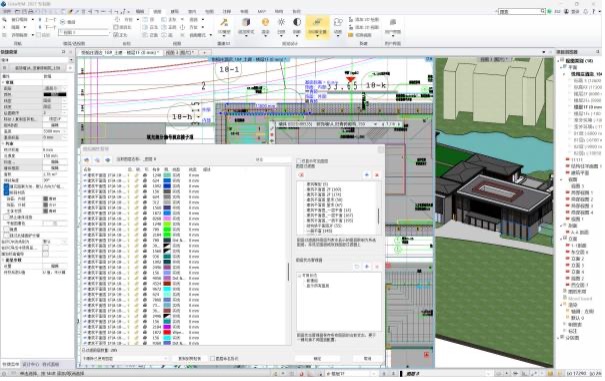Viewport: 605px width, 381px height.
Task: Click the search field in dialog toolbar
Action: [x=272, y=159]
